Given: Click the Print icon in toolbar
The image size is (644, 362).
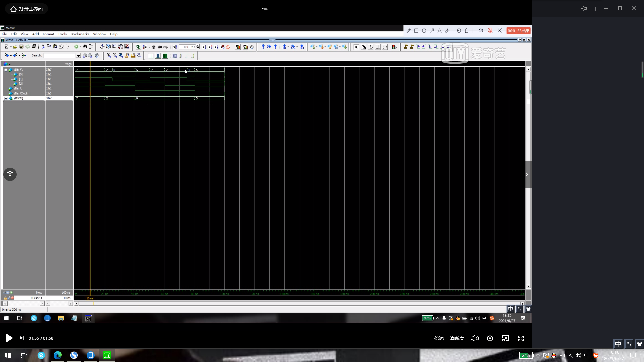Looking at the screenshot, I should (x=34, y=47).
